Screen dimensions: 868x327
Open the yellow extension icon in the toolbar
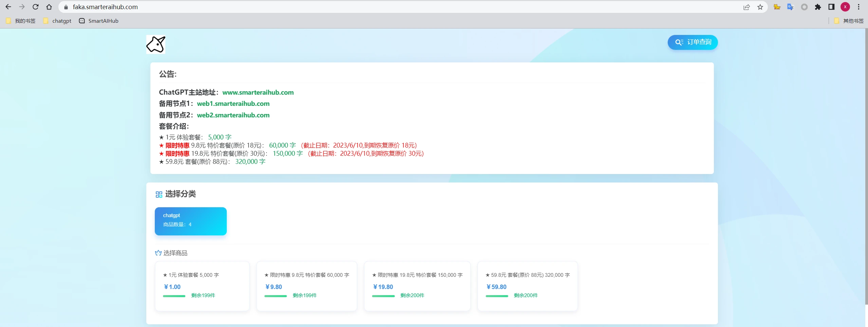[777, 7]
